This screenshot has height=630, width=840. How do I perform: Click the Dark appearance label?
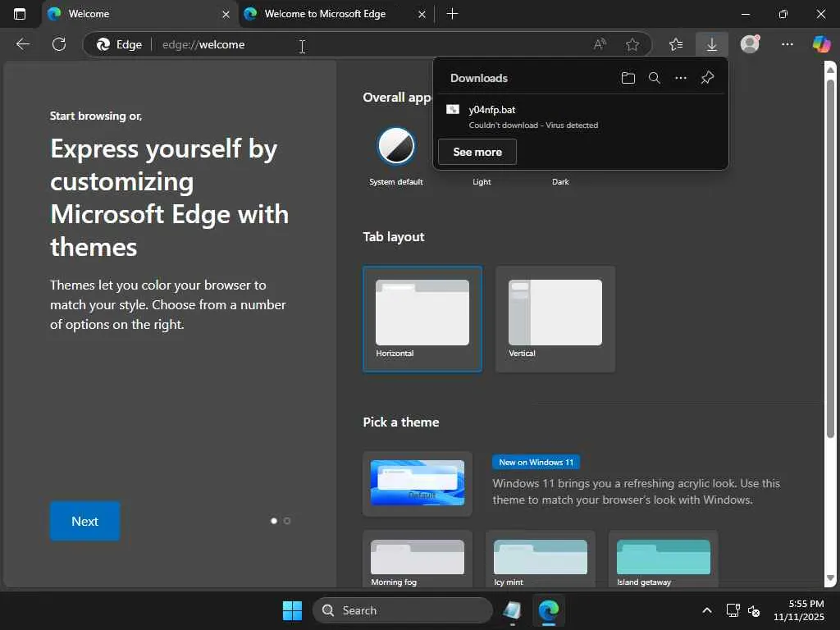[560, 182]
